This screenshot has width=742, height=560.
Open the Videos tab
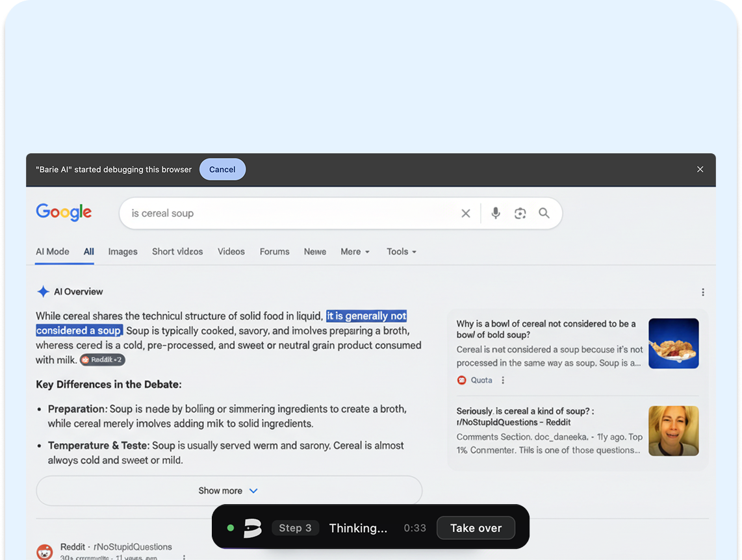pyautogui.click(x=231, y=251)
